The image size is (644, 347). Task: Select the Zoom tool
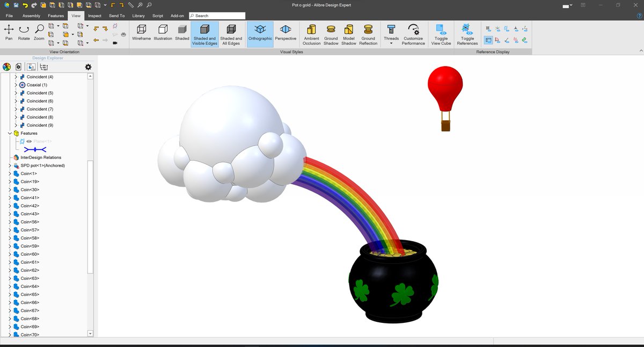39,32
